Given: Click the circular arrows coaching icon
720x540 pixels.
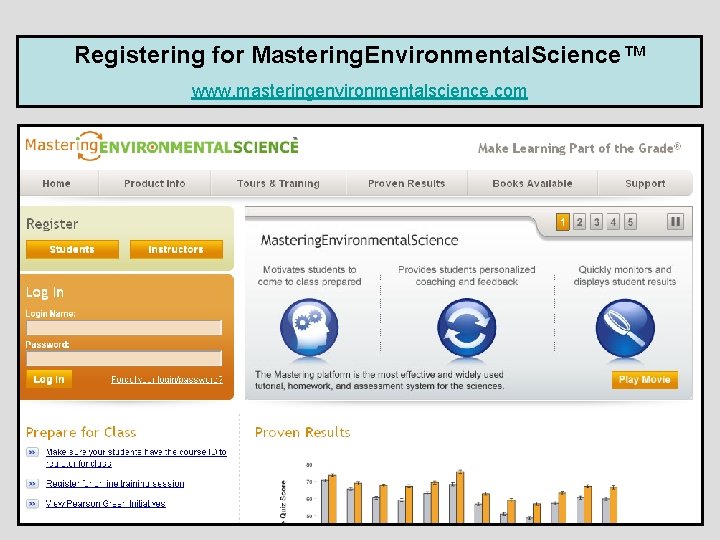Looking at the screenshot, I should coord(467,327).
